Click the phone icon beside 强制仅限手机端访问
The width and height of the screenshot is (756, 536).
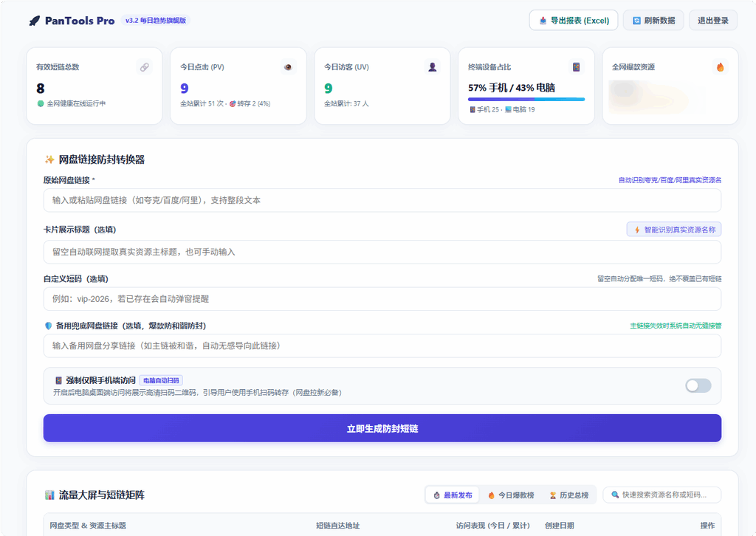click(x=58, y=380)
